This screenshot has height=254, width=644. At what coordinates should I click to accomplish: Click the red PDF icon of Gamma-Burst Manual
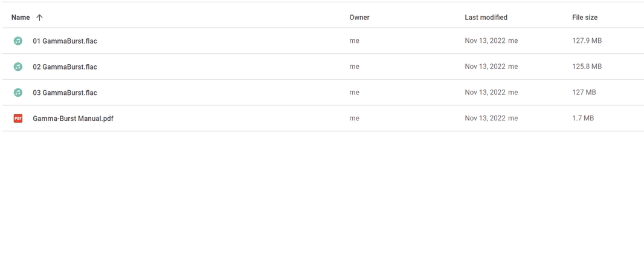click(x=18, y=119)
